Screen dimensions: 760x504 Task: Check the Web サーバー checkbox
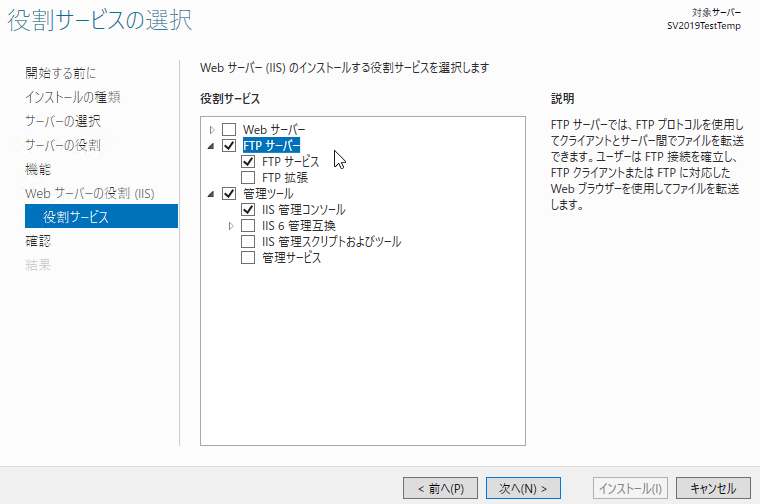(x=229, y=129)
